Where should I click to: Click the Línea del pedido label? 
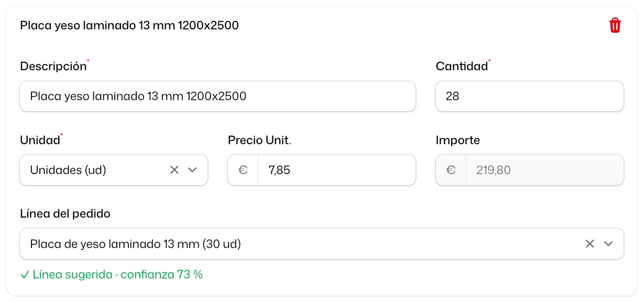[65, 214]
